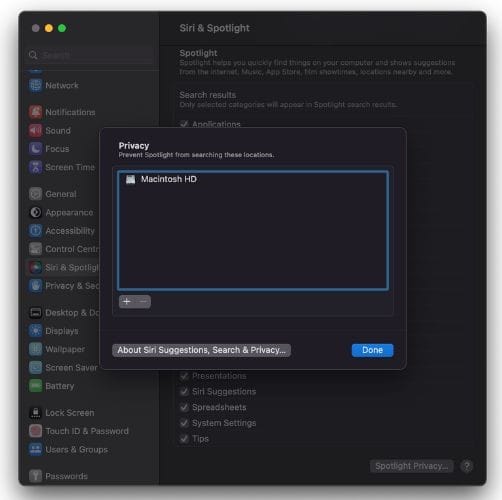Disable the System Settings search category
This screenshot has width=502, height=500.
click(x=184, y=423)
